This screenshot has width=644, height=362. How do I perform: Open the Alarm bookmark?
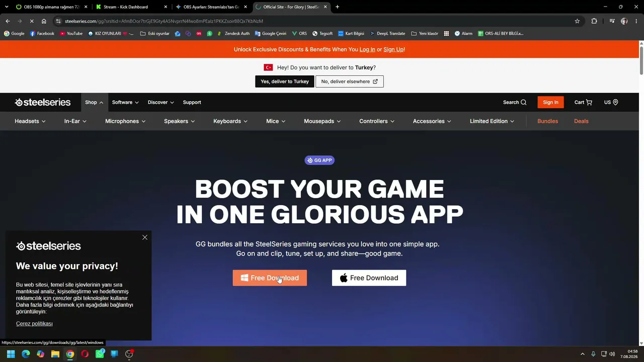pos(463,34)
